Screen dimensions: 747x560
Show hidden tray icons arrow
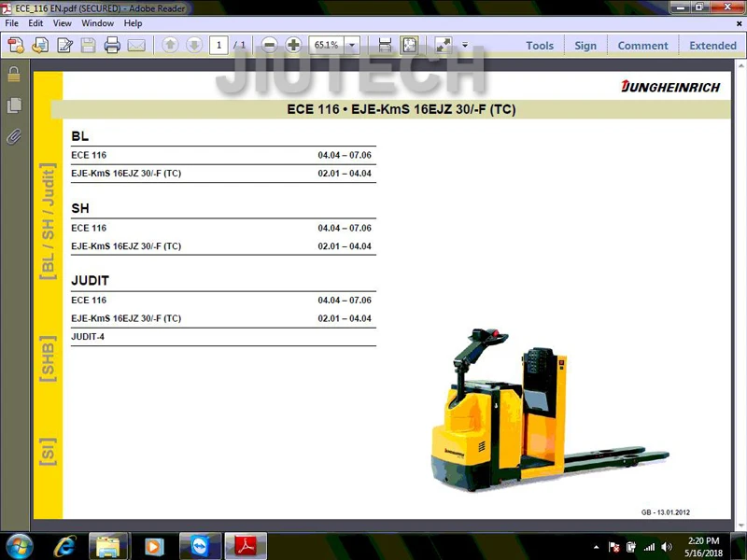[x=596, y=547]
